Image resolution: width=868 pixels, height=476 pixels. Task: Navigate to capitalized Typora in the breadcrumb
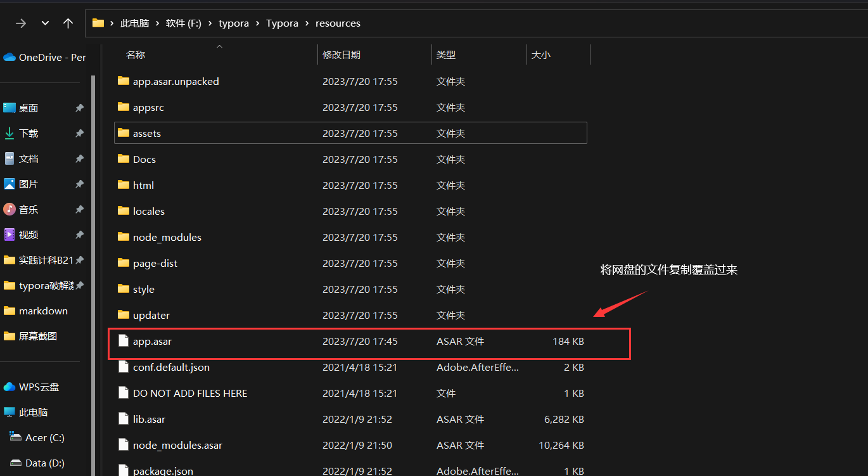pyautogui.click(x=282, y=23)
